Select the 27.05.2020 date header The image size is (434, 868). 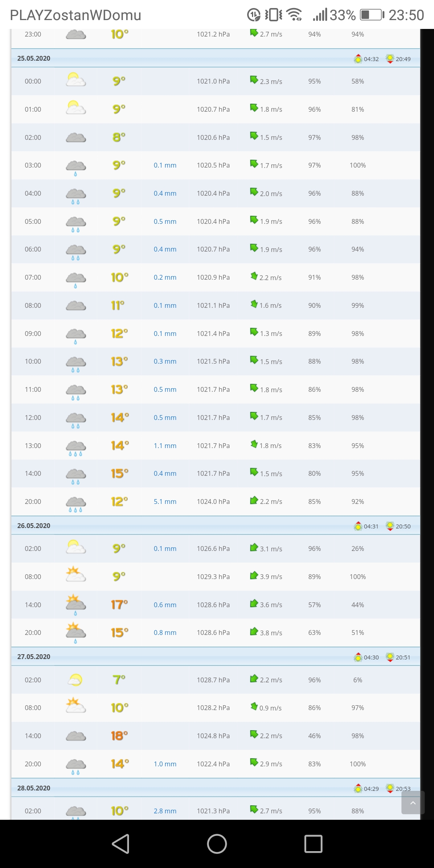pyautogui.click(x=34, y=657)
